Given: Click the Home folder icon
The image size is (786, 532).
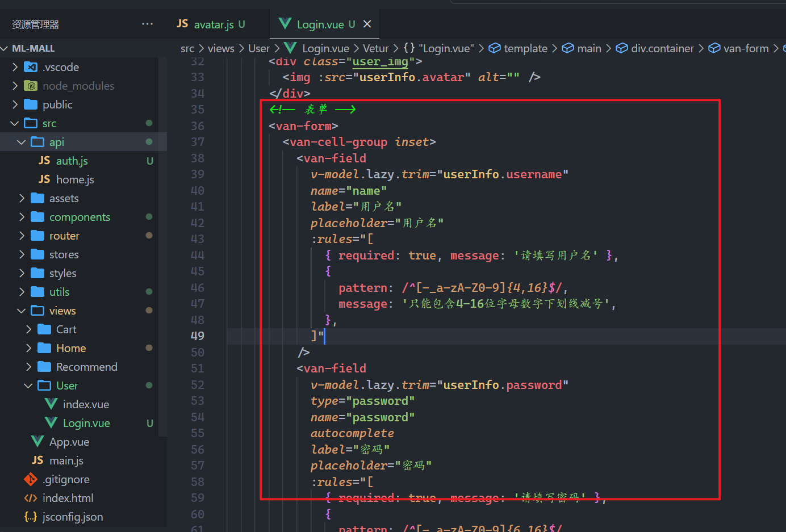Looking at the screenshot, I should tap(44, 348).
